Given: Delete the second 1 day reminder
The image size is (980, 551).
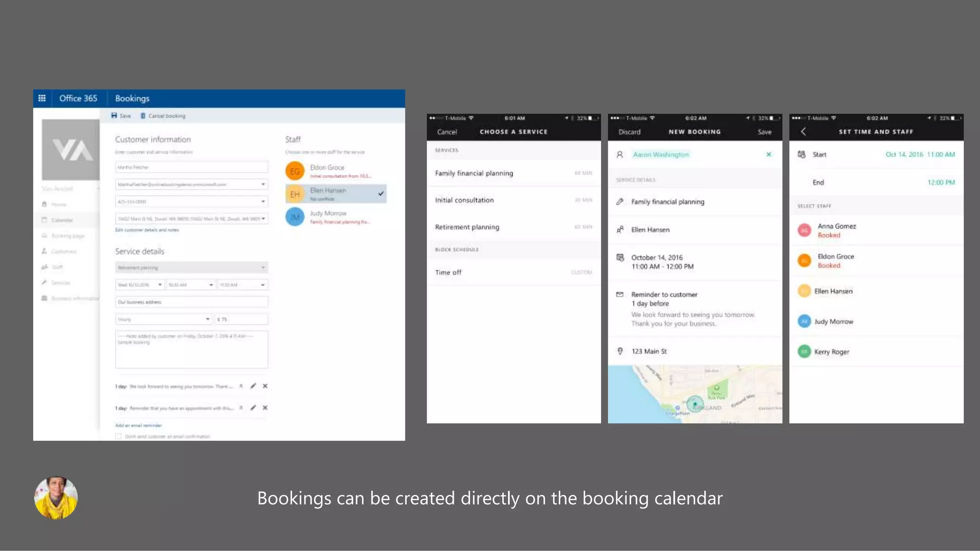Looking at the screenshot, I should (265, 408).
